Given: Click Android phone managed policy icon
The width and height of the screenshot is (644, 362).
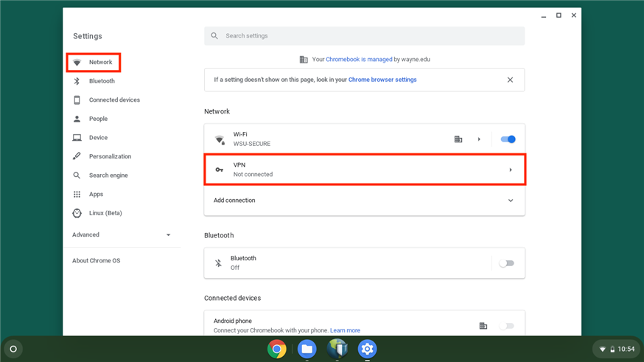Looking at the screenshot, I should pyautogui.click(x=483, y=326).
